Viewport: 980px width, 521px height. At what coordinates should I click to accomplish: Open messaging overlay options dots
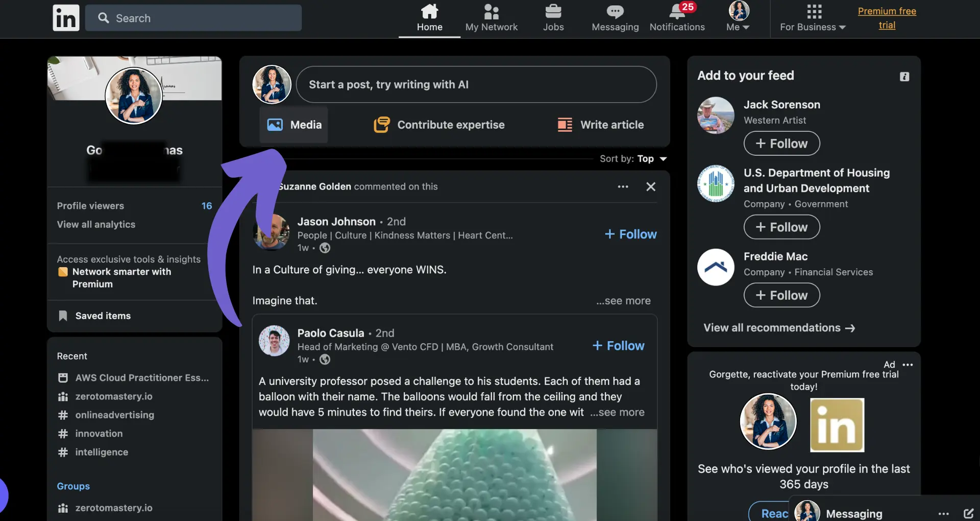coord(943,514)
